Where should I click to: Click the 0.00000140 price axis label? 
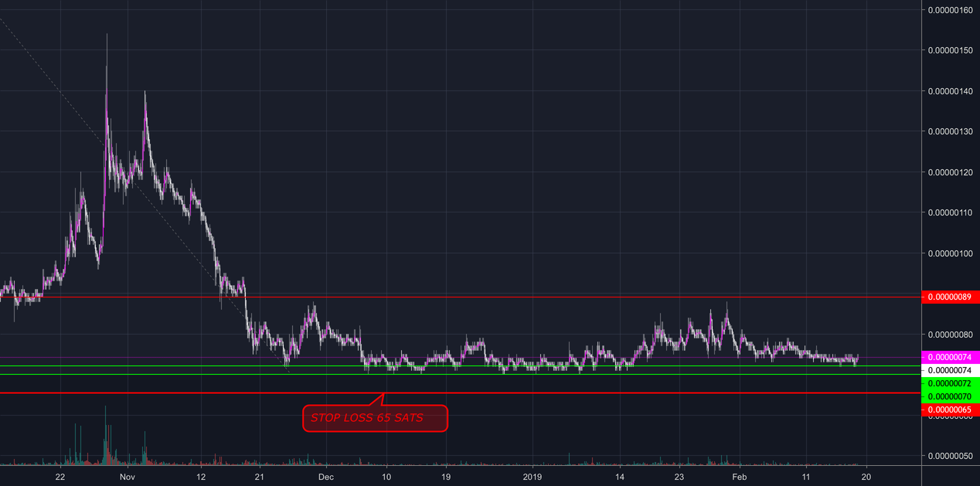951,91
